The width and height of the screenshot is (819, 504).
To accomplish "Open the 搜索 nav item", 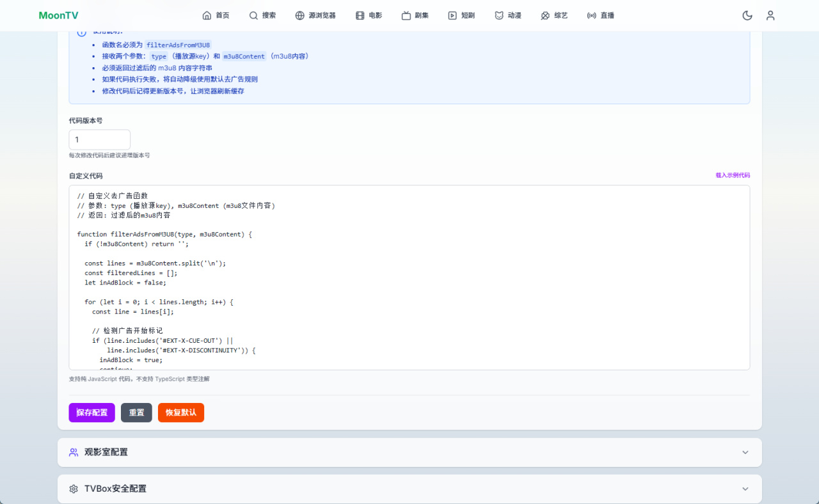I will tap(262, 15).
